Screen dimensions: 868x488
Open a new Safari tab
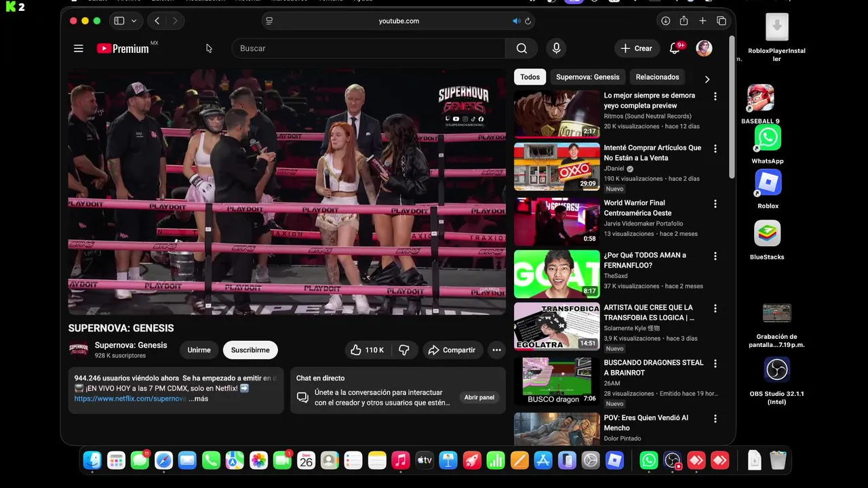703,21
